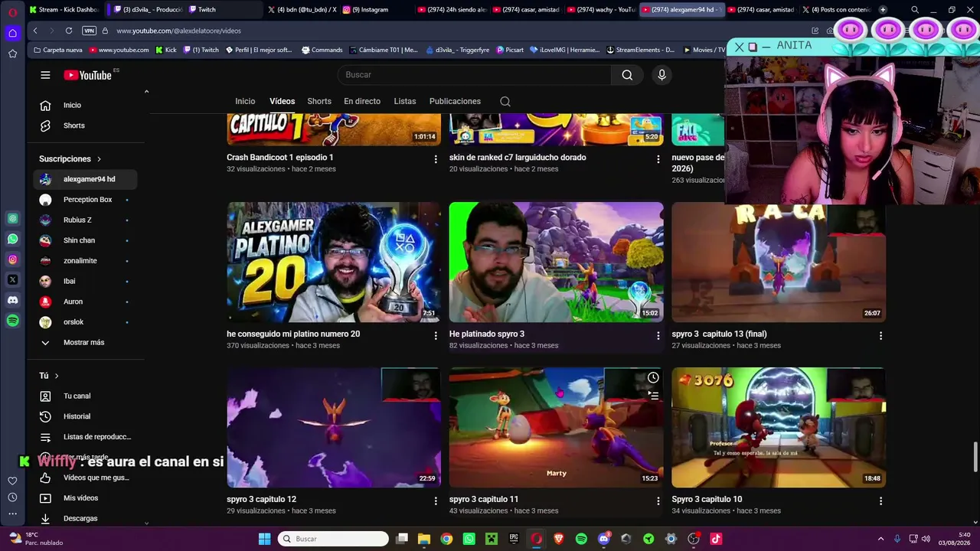
Task: Open the Opera sidebar history clock icon
Action: click(12, 497)
